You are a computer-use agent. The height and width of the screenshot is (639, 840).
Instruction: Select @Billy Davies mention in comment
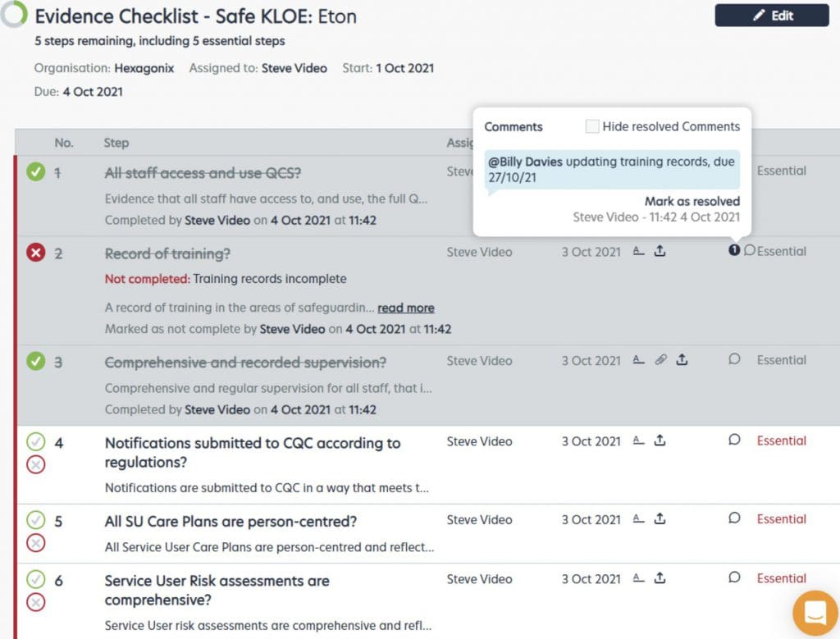pos(525,162)
